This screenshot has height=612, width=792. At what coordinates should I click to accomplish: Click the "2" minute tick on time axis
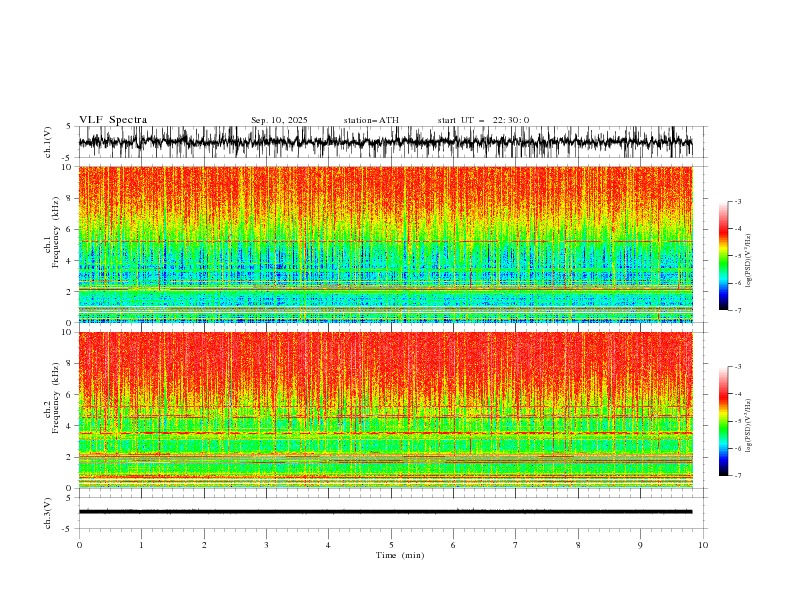[x=204, y=545]
